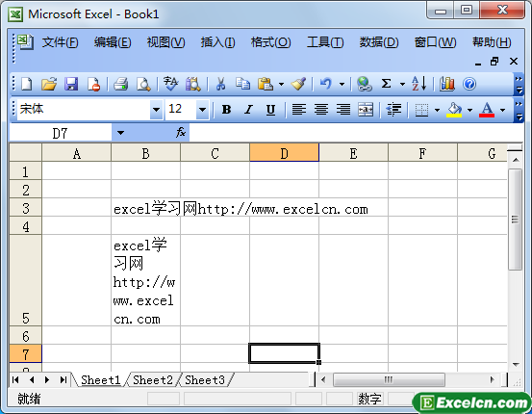The height and width of the screenshot is (414, 532).
Task: Click the decrease indent icon
Action: pos(393,110)
